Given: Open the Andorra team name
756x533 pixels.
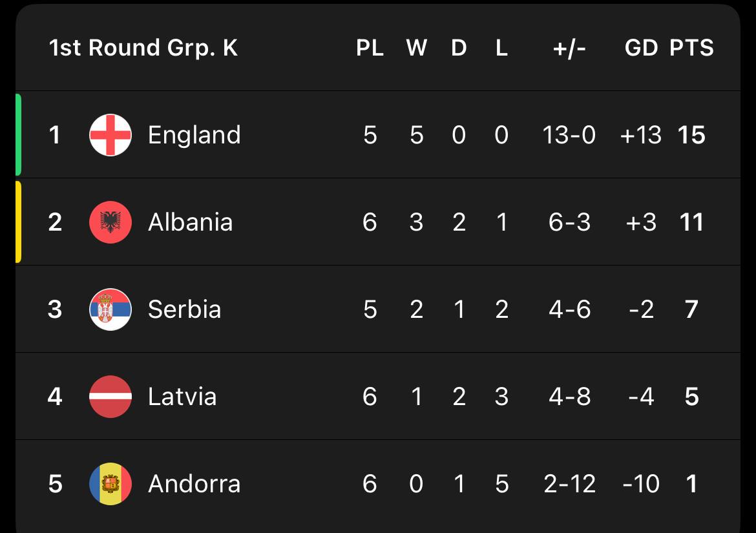Looking at the screenshot, I should 194,484.
